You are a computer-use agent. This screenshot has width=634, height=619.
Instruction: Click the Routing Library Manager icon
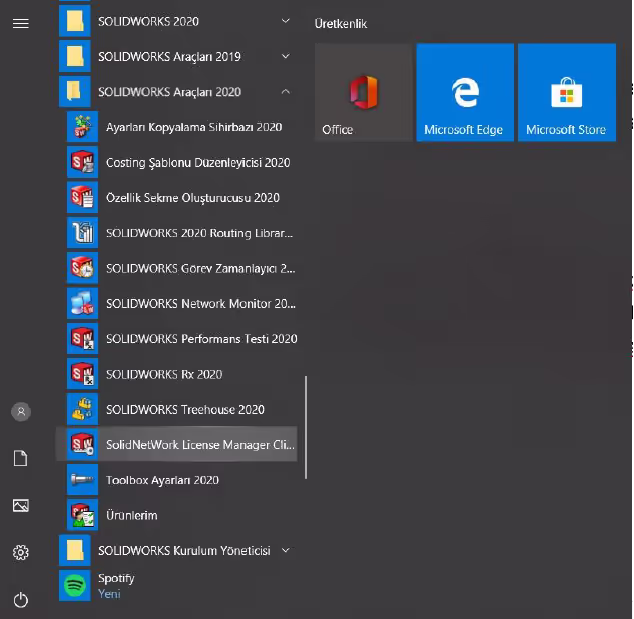[x=82, y=232]
